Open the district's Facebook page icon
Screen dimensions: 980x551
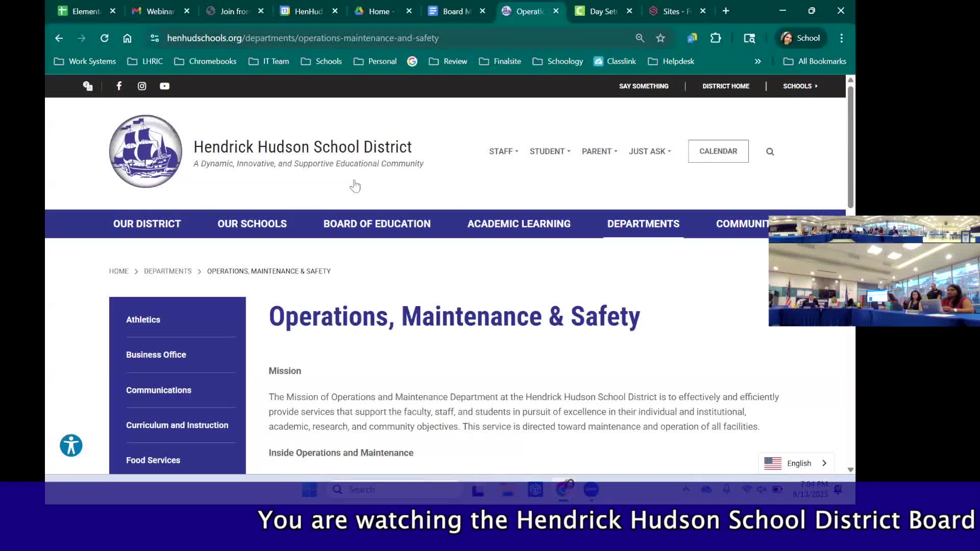118,86
